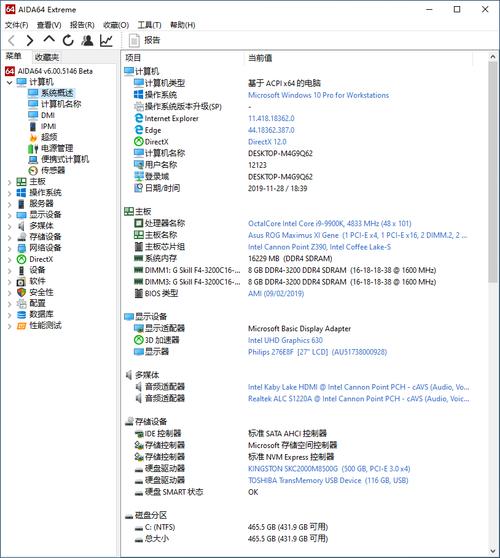Image resolution: width=500 pixels, height=558 pixels.
Task: Switch to the 收藏夹 tab
Action: tap(47, 57)
